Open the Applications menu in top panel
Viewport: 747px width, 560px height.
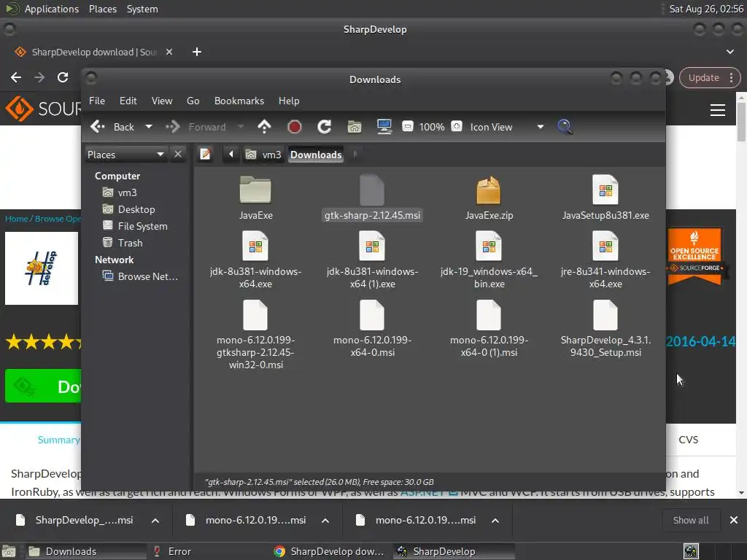52,9
